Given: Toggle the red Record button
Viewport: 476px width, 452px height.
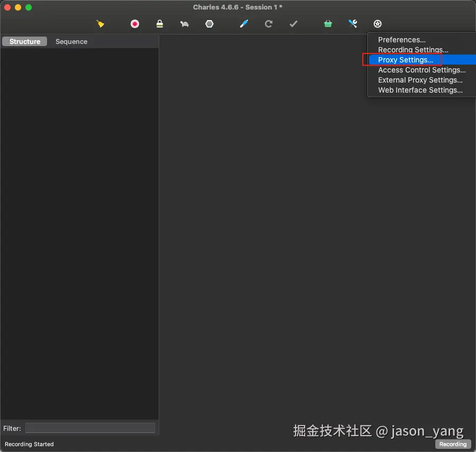Looking at the screenshot, I should click(x=135, y=24).
